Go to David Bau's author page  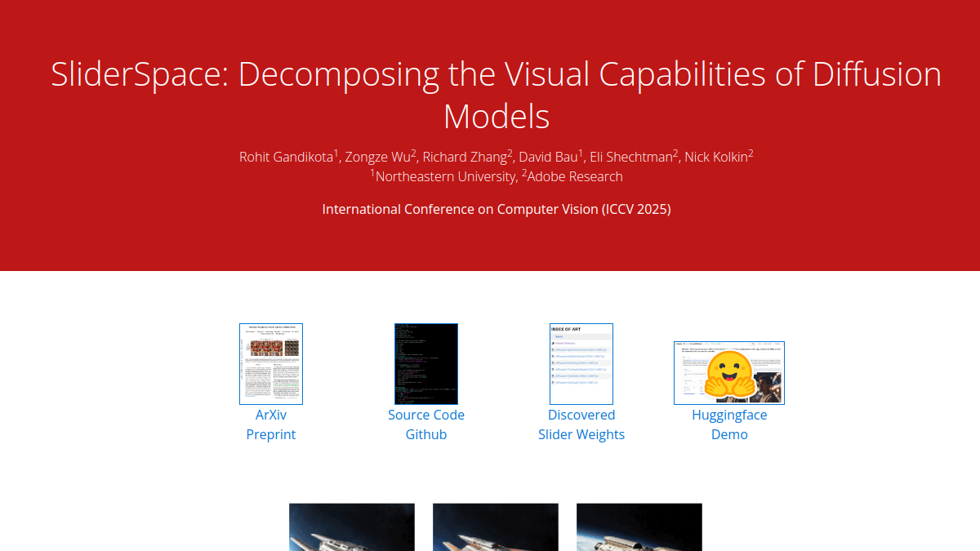click(x=549, y=157)
